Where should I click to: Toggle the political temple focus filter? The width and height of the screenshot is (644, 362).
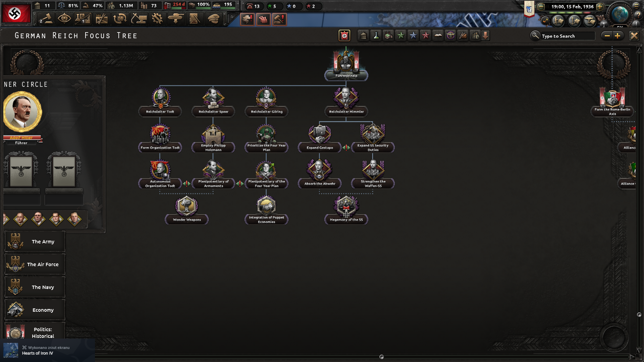click(363, 36)
